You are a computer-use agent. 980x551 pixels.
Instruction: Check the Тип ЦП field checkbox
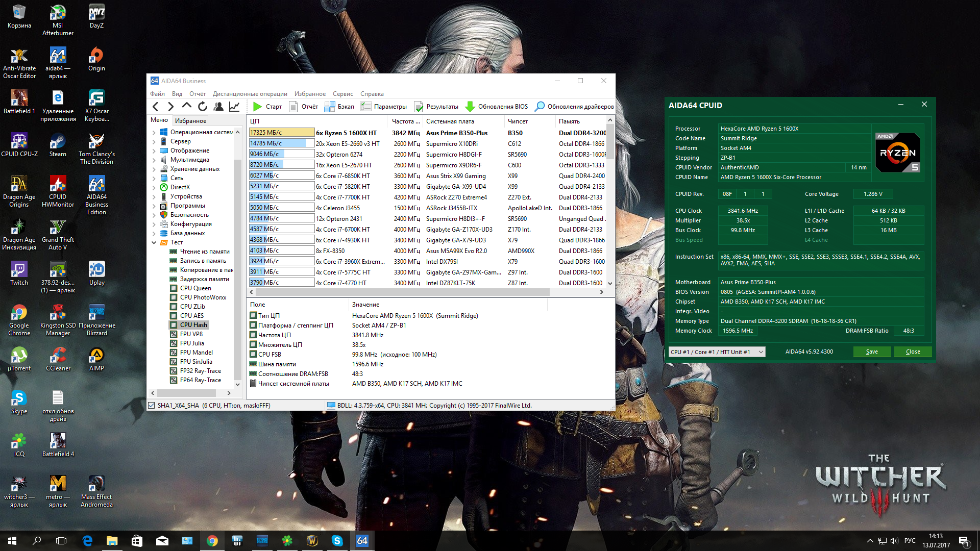click(253, 316)
